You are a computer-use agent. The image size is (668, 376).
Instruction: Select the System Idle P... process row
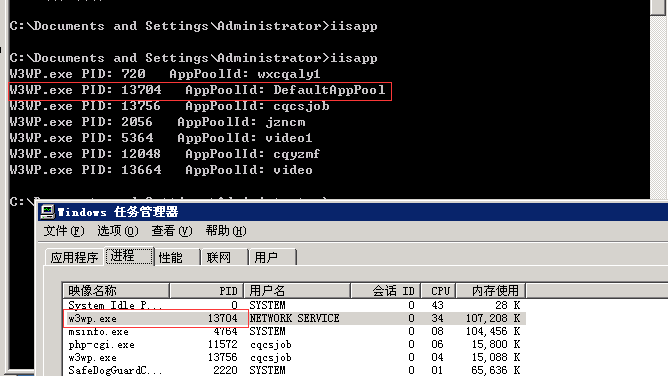pyautogui.click(x=294, y=305)
